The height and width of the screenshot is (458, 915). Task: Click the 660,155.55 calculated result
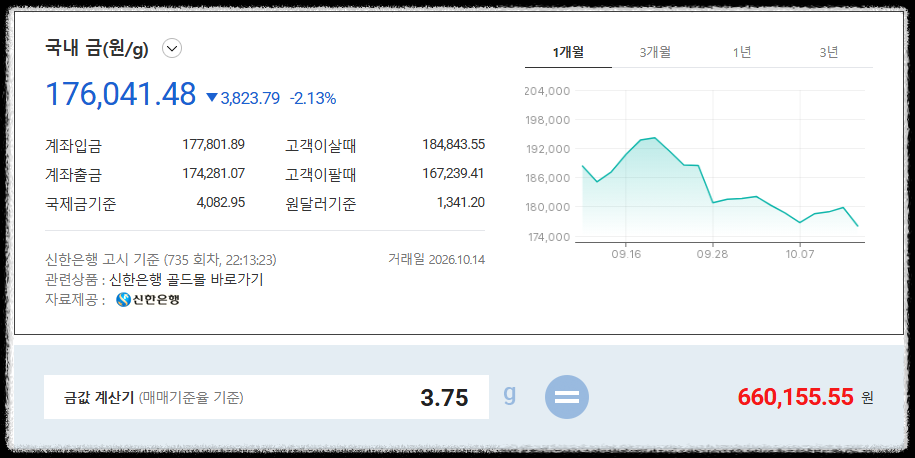point(795,397)
